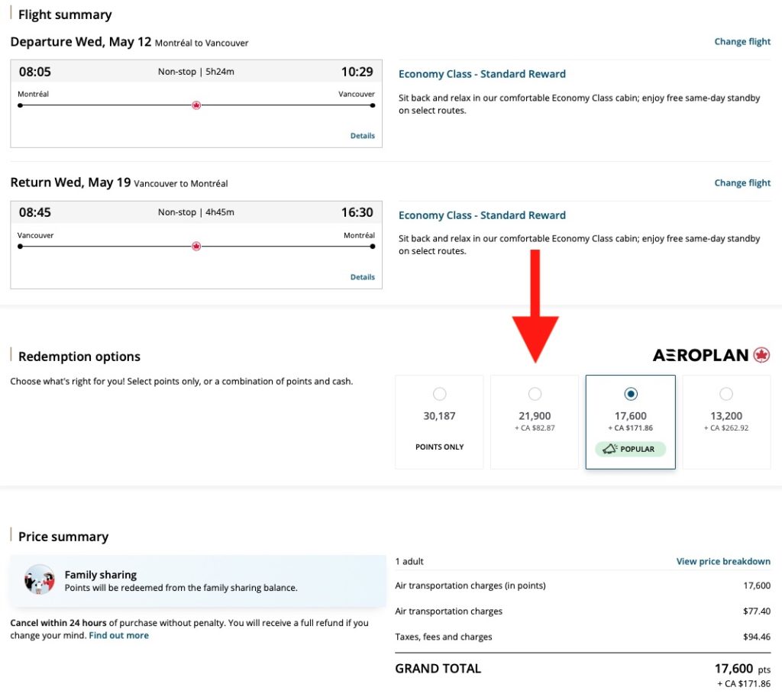This screenshot has width=782, height=700.
Task: Click the Aeroplan logo
Action: pyautogui.click(x=701, y=355)
